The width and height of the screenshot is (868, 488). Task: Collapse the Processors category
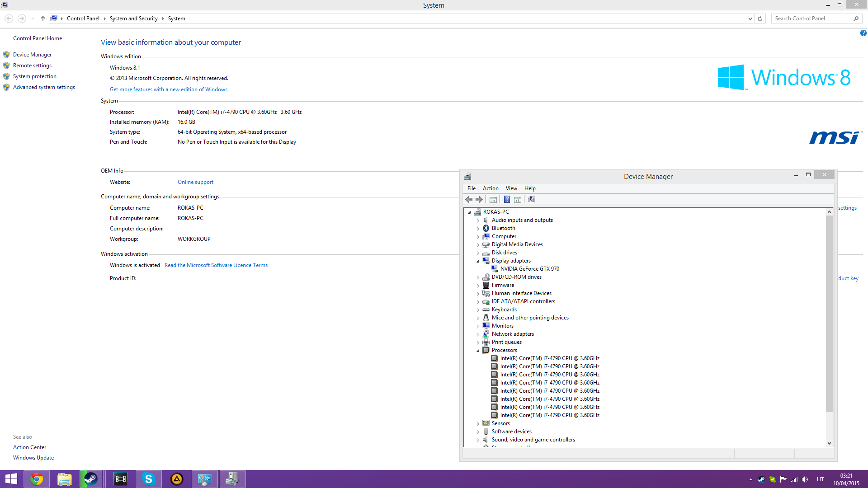pos(478,351)
